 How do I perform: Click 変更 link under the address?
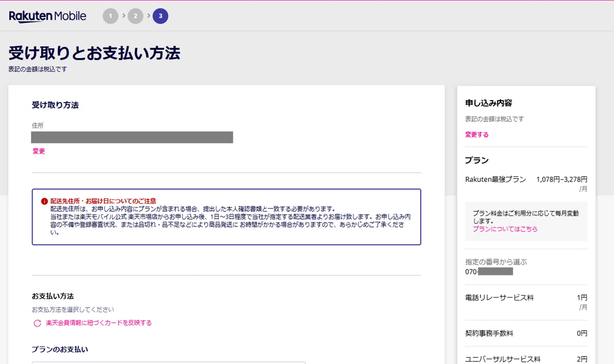39,151
